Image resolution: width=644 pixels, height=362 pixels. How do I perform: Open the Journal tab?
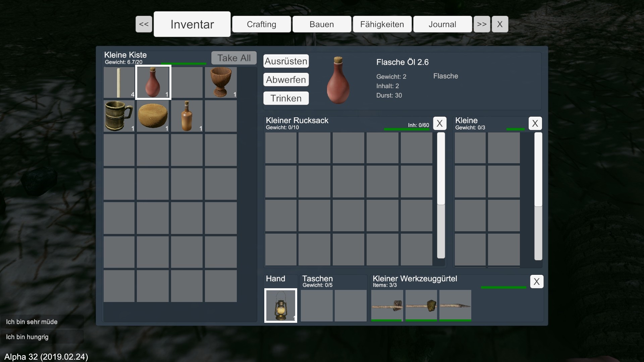click(442, 24)
